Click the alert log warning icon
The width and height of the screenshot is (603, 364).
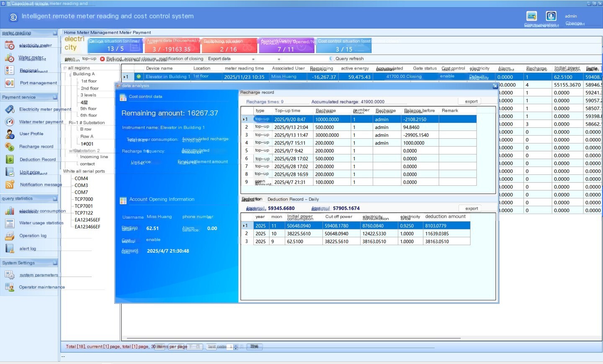pyautogui.click(x=9, y=249)
